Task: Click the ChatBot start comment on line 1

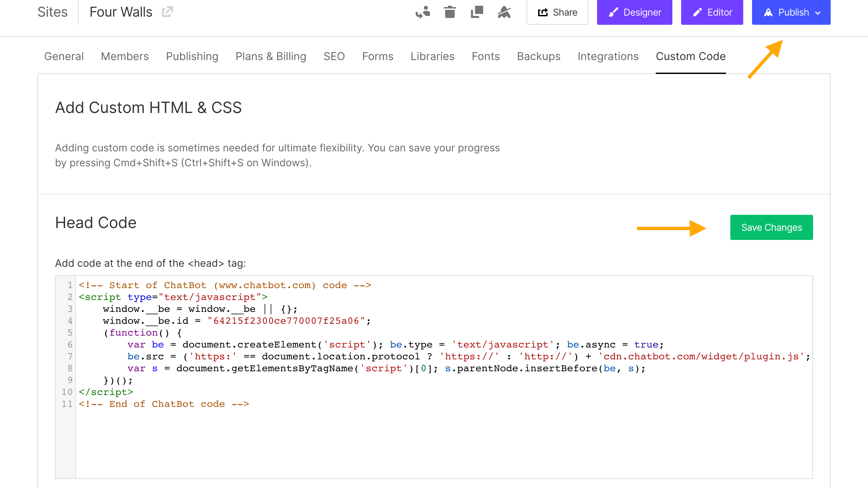Action: pos(225,285)
